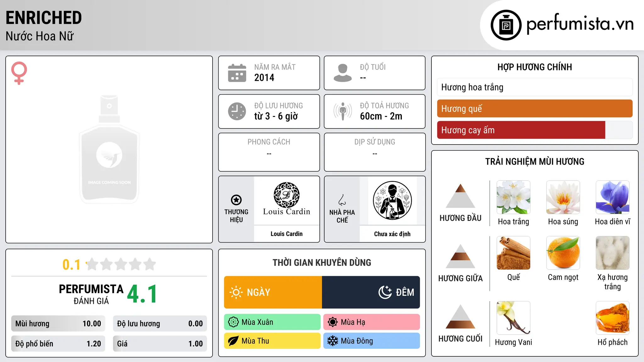This screenshot has width=644, height=362.
Task: Click the clock icon beside Độ lưu hương
Action: (237, 111)
